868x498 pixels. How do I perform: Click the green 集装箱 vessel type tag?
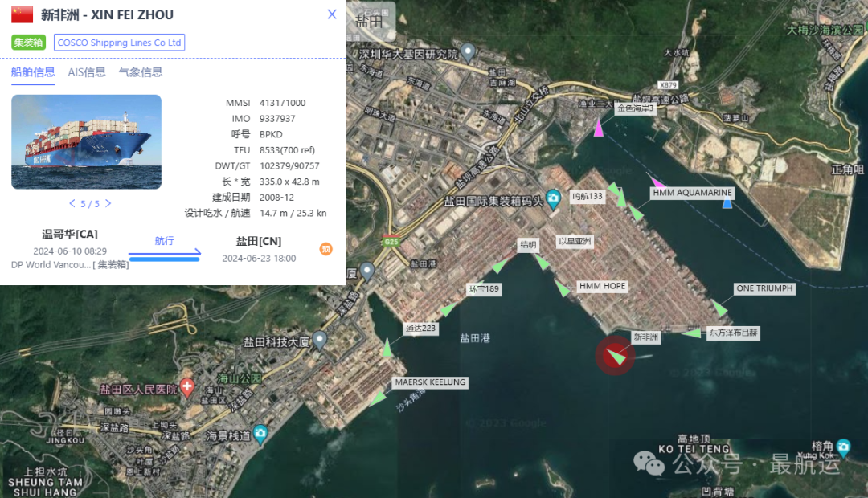[28, 43]
